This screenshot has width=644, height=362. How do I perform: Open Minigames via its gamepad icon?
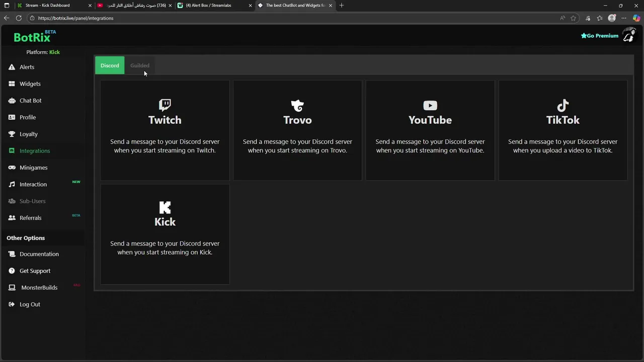pos(12,167)
